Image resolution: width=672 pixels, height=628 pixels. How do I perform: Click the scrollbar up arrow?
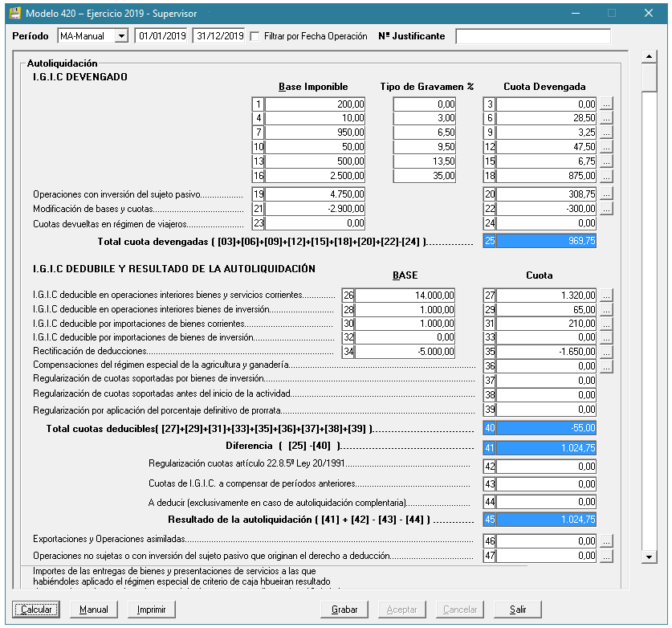pyautogui.click(x=649, y=56)
